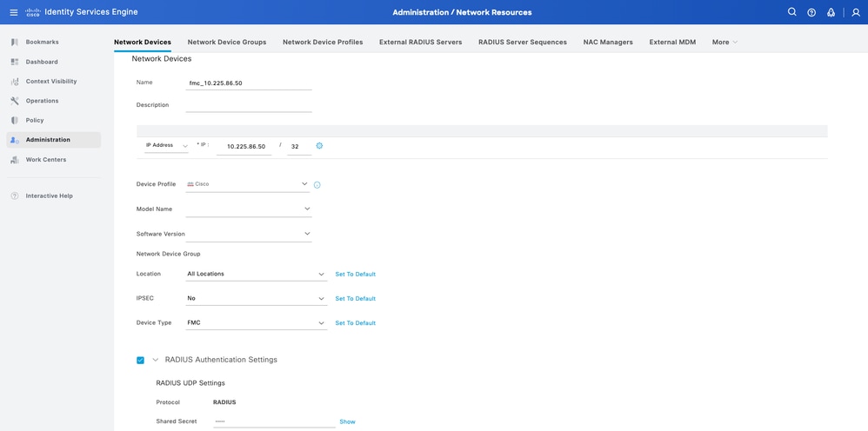868x431 pixels.
Task: Open Dashboard in the sidebar
Action: (x=42, y=62)
